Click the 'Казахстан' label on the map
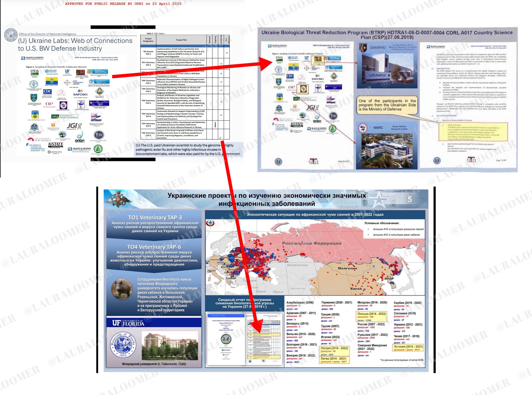The width and height of the screenshot is (532, 395). click(297, 265)
